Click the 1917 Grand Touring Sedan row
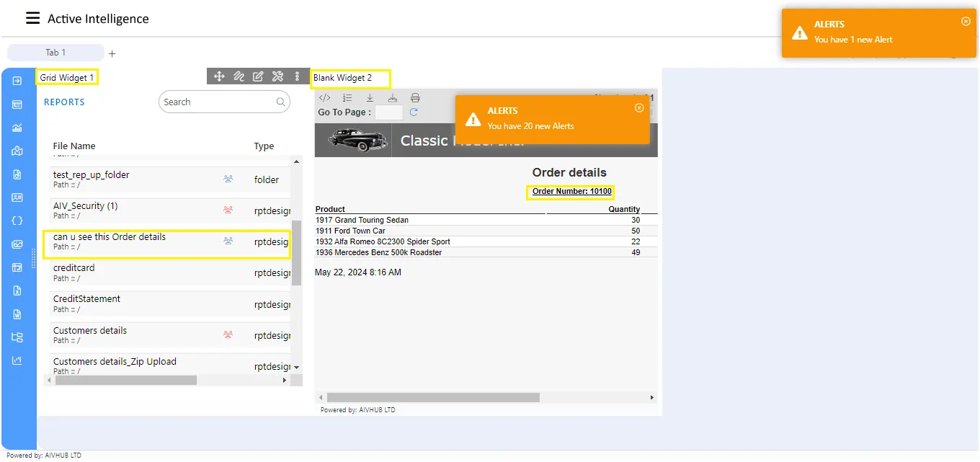The image size is (980, 462). click(x=486, y=220)
